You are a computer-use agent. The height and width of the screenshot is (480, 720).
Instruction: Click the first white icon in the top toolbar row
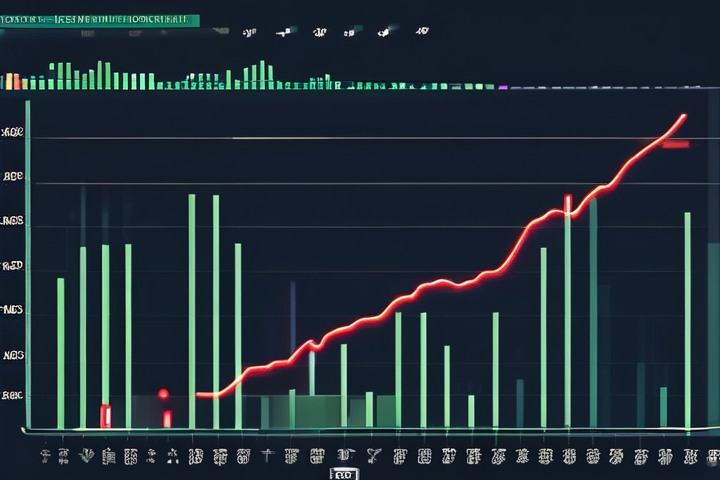click(x=249, y=32)
